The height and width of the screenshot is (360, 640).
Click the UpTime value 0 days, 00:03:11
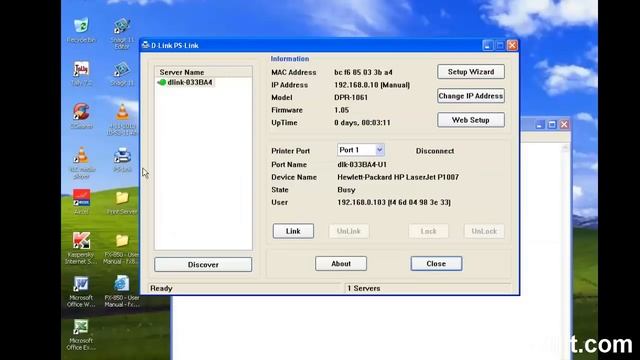[x=362, y=123]
